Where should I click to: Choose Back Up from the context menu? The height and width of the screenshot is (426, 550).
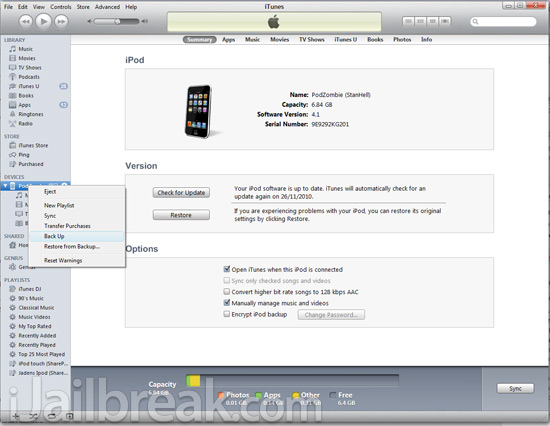pyautogui.click(x=77, y=236)
